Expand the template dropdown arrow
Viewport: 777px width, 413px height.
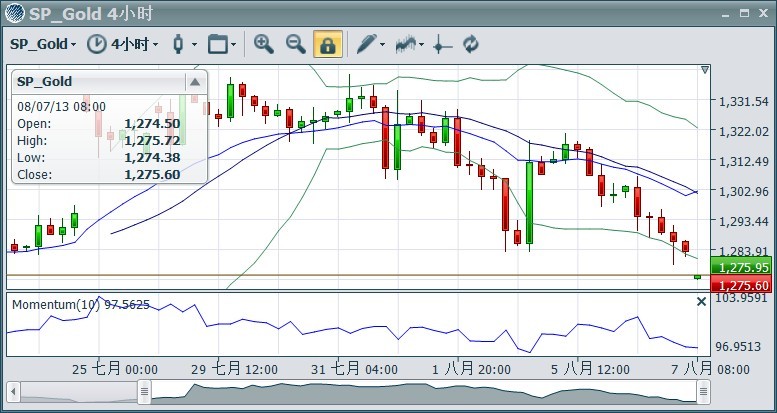(233, 45)
